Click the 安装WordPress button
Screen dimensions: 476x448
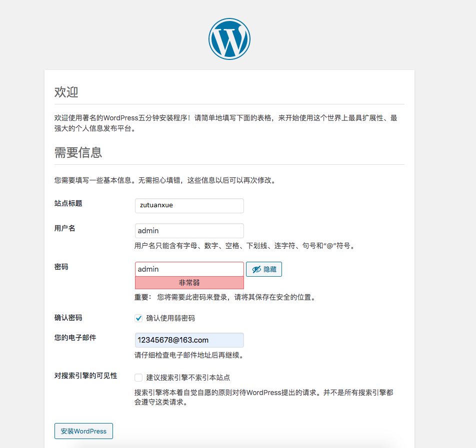83,431
